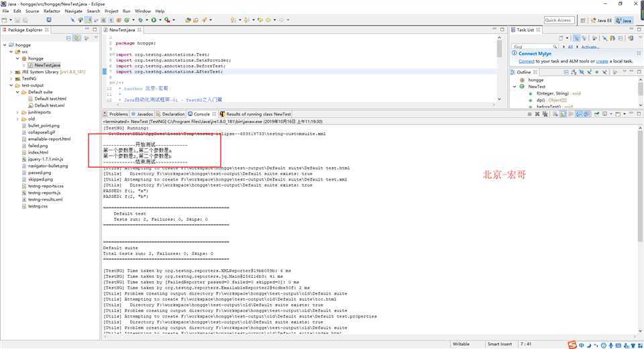644x349 pixels.
Task: Toggle Show Console on Standard Out change
Action: coord(579,114)
